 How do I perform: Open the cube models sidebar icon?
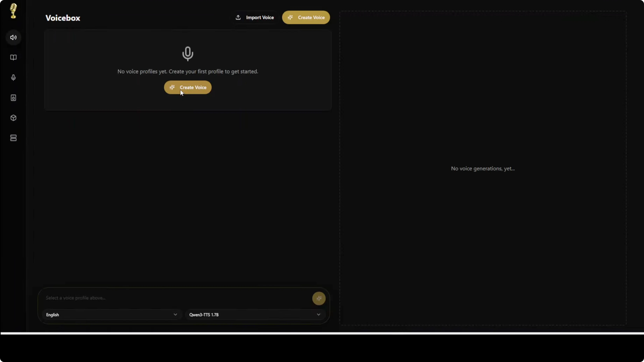point(13,118)
